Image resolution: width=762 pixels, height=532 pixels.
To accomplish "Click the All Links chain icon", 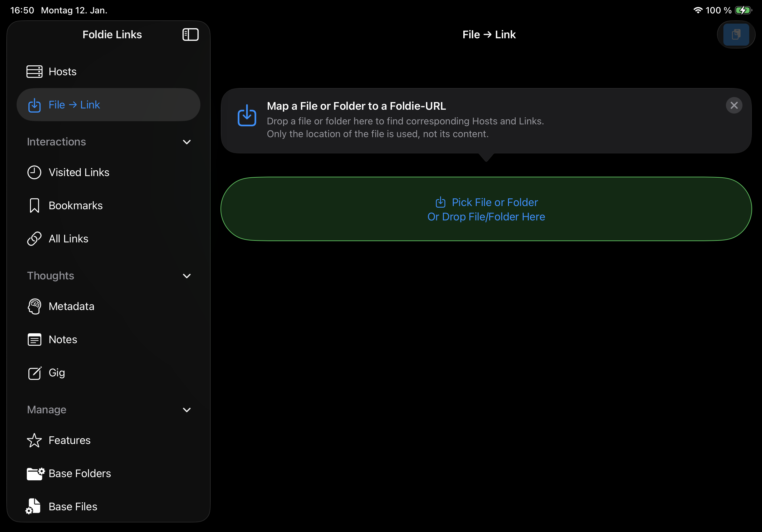I will tap(34, 239).
